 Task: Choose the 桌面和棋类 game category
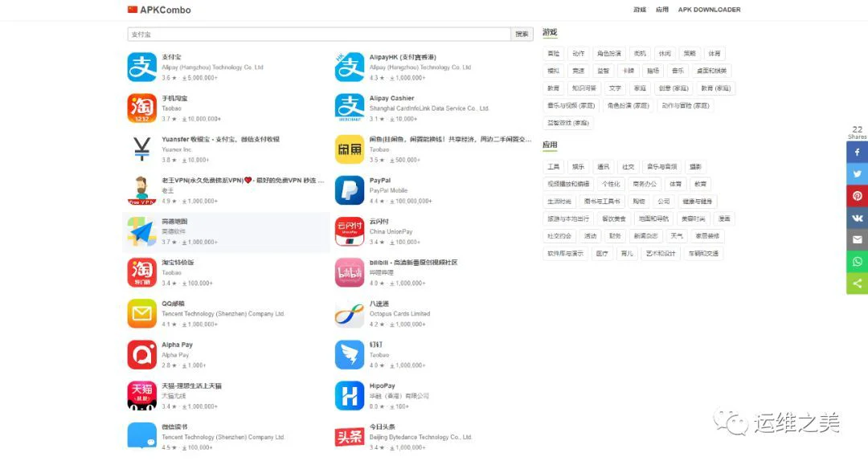point(711,71)
